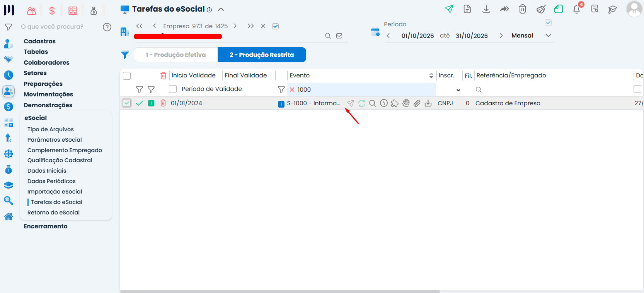Open the green sticky note icon
Viewport: 644px width, 293px height.
(559, 9)
